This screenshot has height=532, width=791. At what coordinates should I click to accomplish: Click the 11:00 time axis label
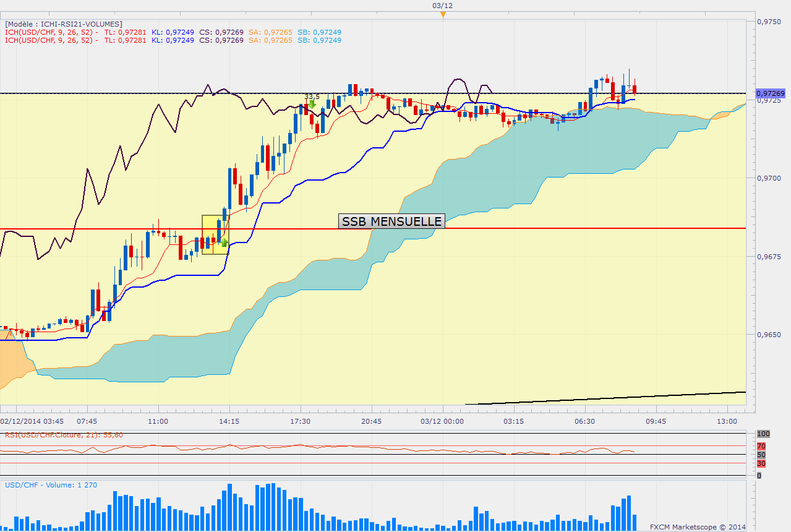click(158, 421)
